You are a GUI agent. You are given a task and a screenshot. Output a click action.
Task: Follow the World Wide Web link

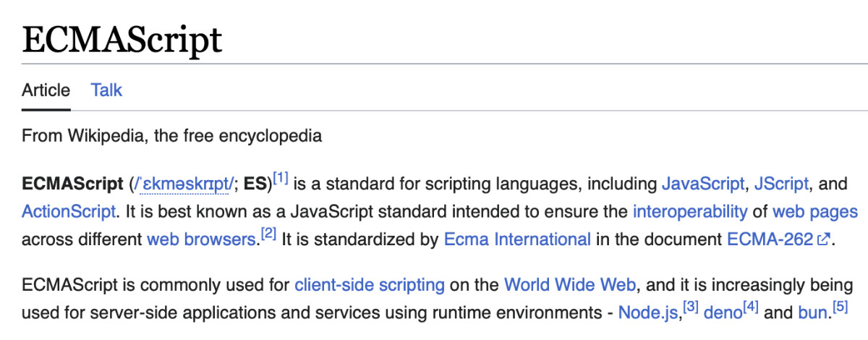pos(570,284)
